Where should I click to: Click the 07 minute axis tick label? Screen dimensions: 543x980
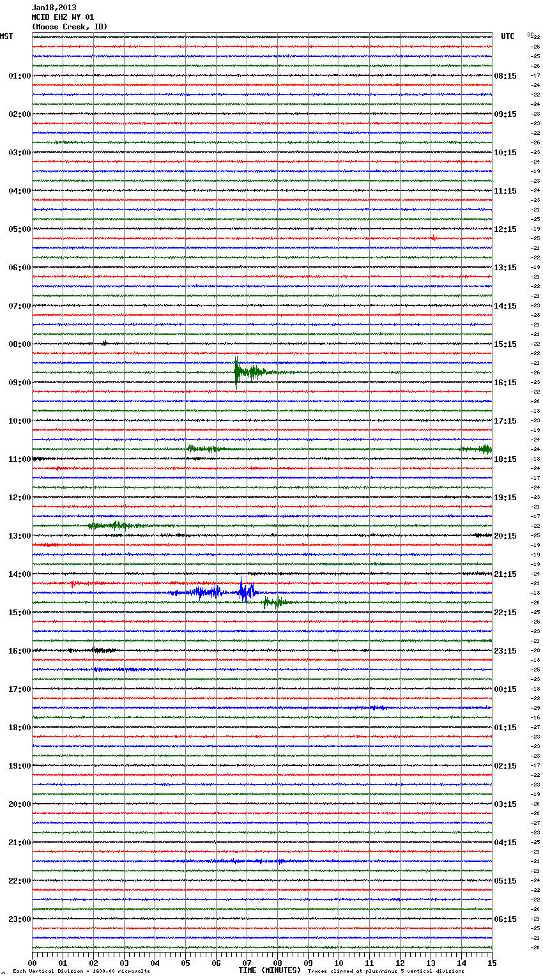[247, 963]
